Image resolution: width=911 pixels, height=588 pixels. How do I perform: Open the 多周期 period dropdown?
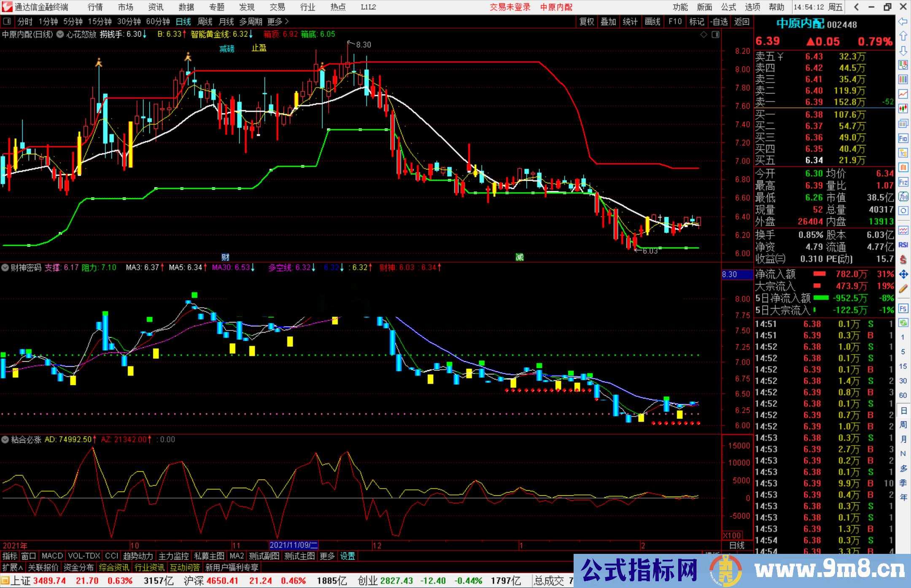[252, 21]
